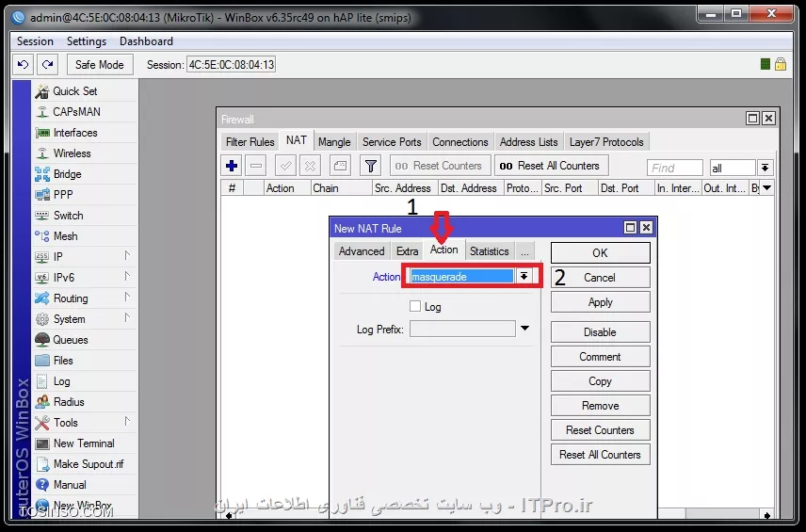Open Interfaces in sidebar
This screenshot has height=532, width=806.
[75, 133]
